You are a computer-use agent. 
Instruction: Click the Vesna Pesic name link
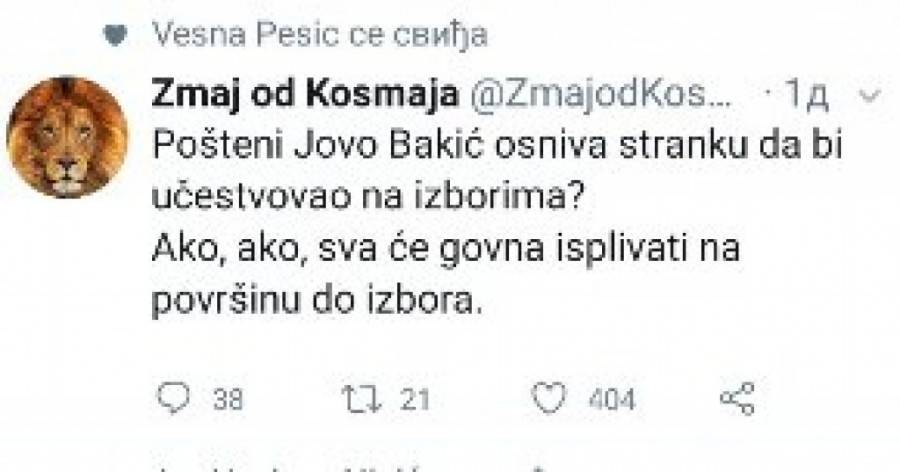point(238,36)
